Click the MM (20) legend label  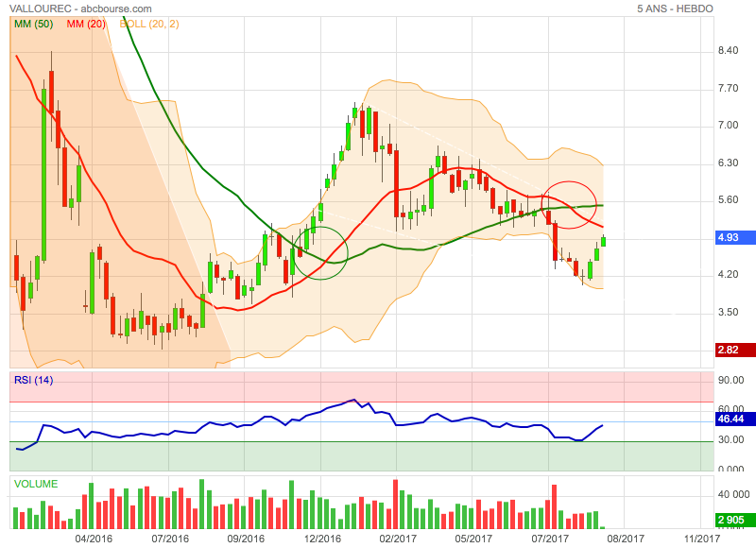point(86,24)
